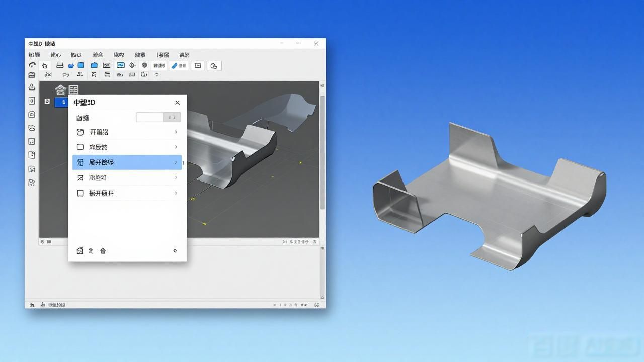Click the clock icon ending the viewport footer

[x=315, y=242]
